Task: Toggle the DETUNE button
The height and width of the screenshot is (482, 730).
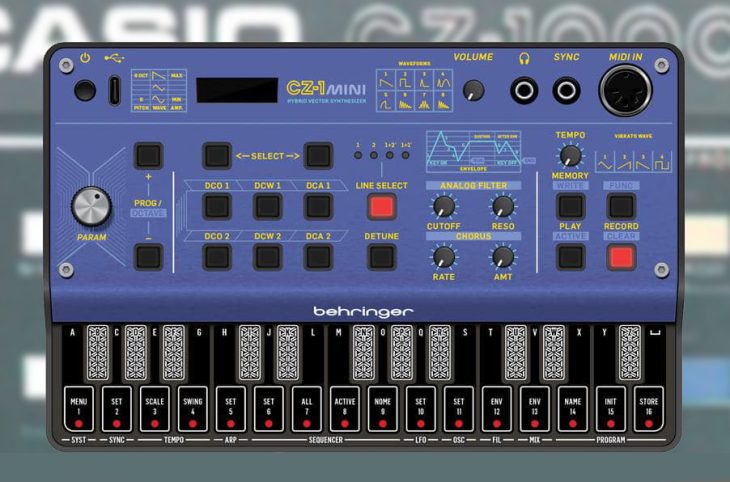Action: 382,257
